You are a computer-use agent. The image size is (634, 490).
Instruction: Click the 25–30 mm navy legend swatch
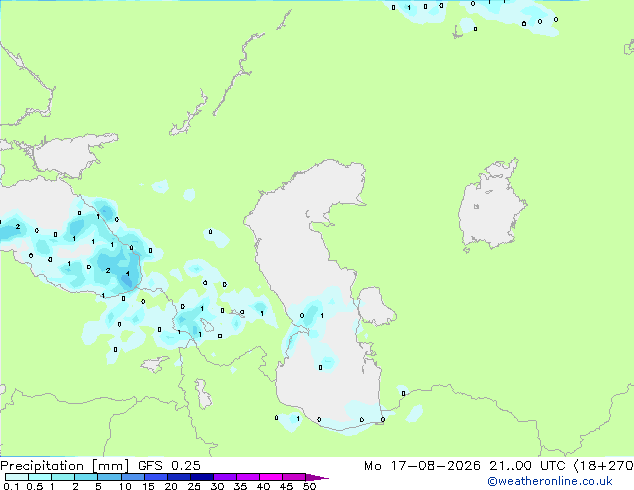click(x=201, y=477)
